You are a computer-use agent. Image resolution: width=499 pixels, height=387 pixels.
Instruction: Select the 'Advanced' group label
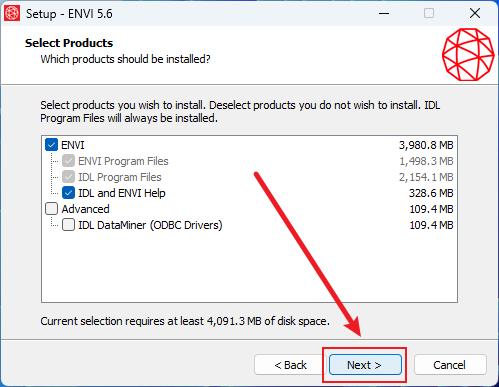85,209
